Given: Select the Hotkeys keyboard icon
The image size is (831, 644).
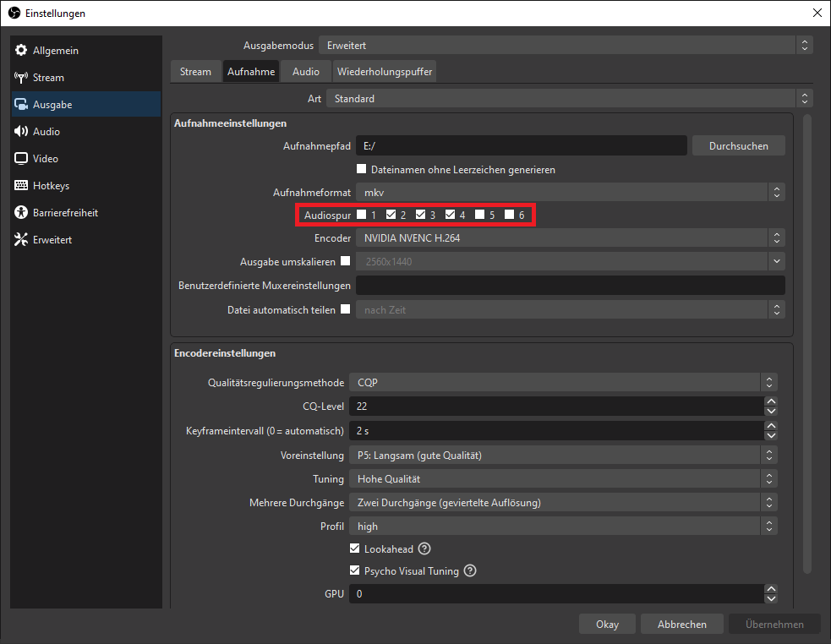Looking at the screenshot, I should click(x=21, y=186).
